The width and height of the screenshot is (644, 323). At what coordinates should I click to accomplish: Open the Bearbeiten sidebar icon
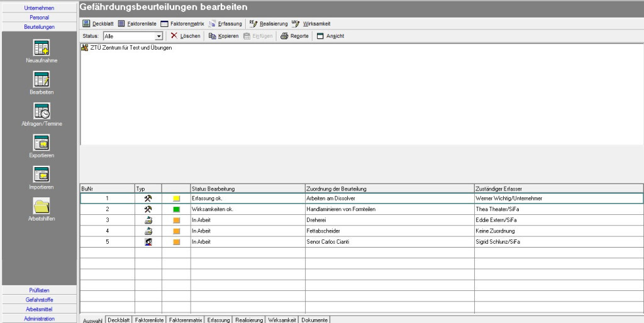pyautogui.click(x=40, y=79)
